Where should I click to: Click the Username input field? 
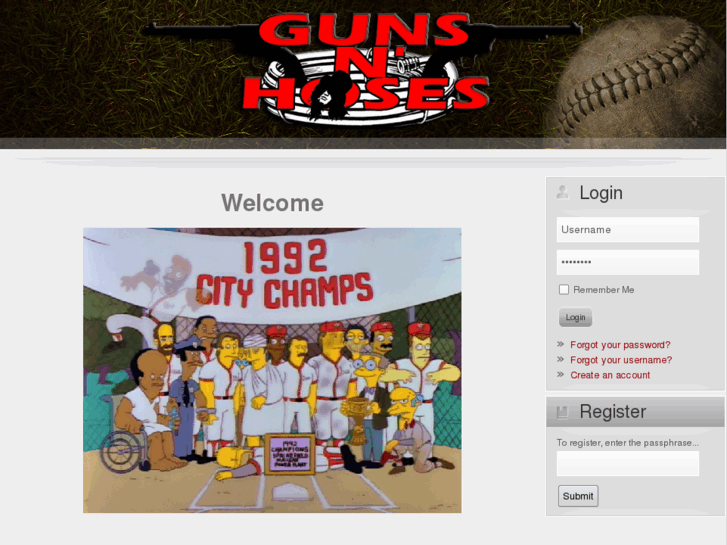627,230
